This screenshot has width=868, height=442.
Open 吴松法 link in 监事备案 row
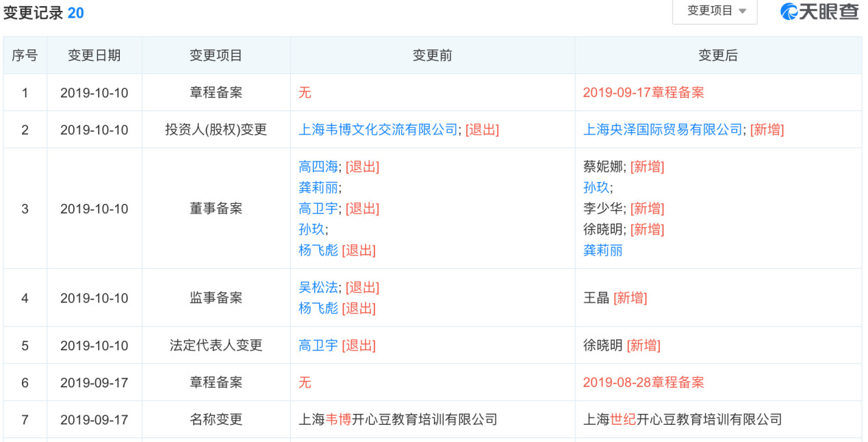(x=318, y=287)
